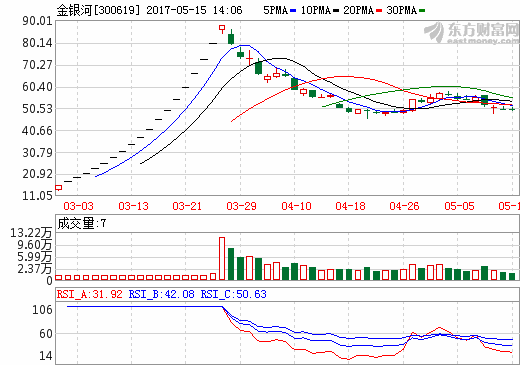Image resolution: width=520 pixels, height=365 pixels.
Task: Click the 5PMA legend label
Action: click(276, 10)
